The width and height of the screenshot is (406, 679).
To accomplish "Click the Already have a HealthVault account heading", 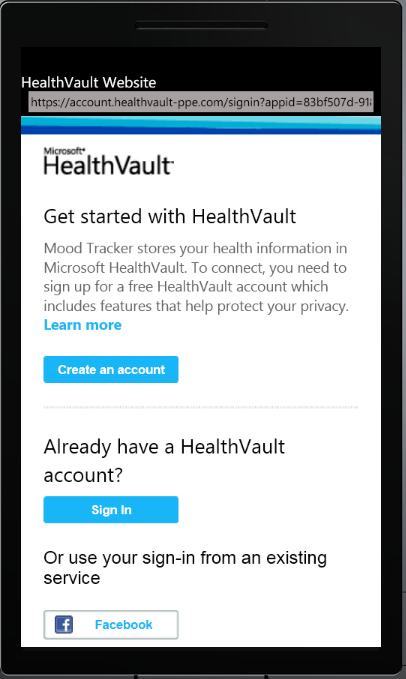I will pos(164,461).
